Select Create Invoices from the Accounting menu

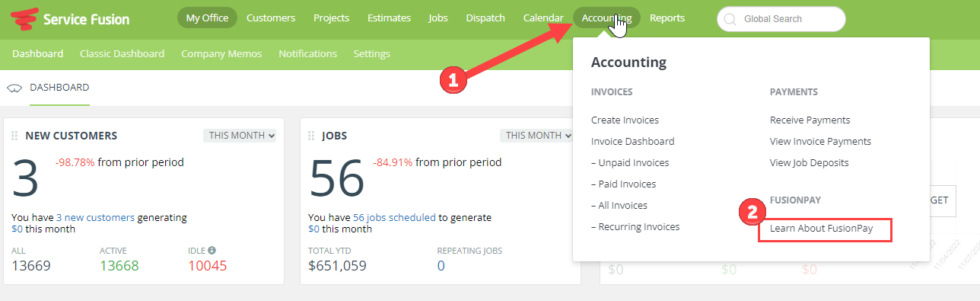(625, 120)
